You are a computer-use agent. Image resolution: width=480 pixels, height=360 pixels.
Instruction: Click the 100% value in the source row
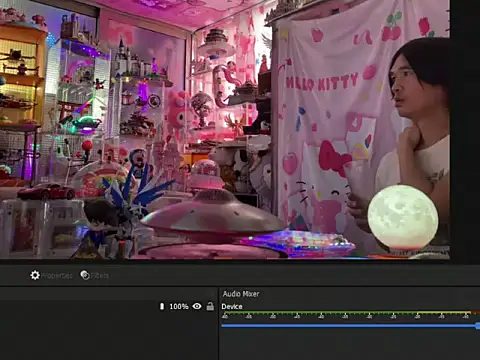[179, 306]
